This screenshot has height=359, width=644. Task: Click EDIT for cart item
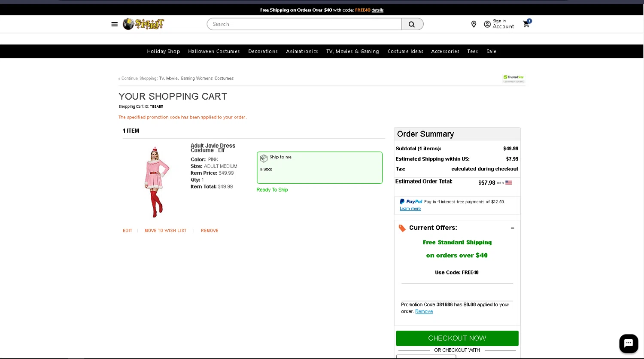(128, 231)
